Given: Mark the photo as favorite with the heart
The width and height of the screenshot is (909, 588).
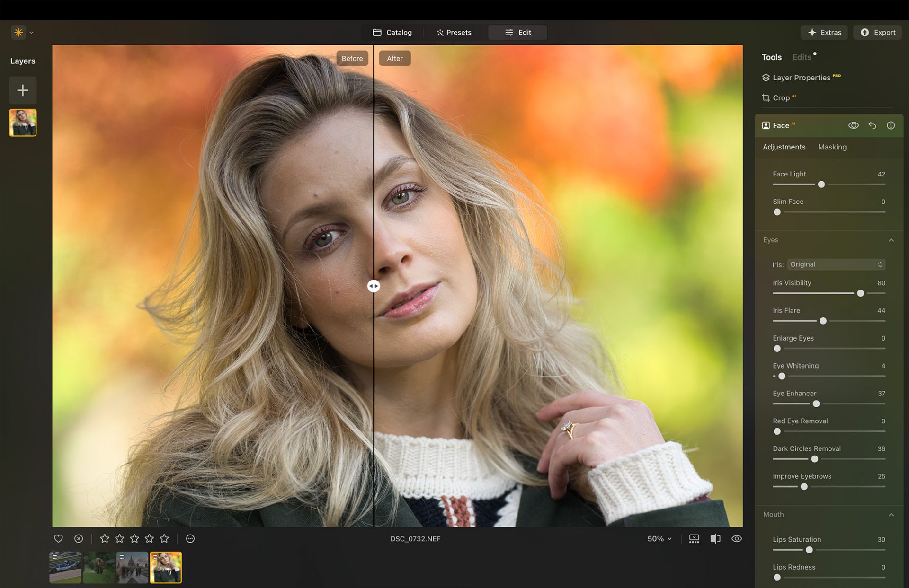Looking at the screenshot, I should (x=58, y=538).
